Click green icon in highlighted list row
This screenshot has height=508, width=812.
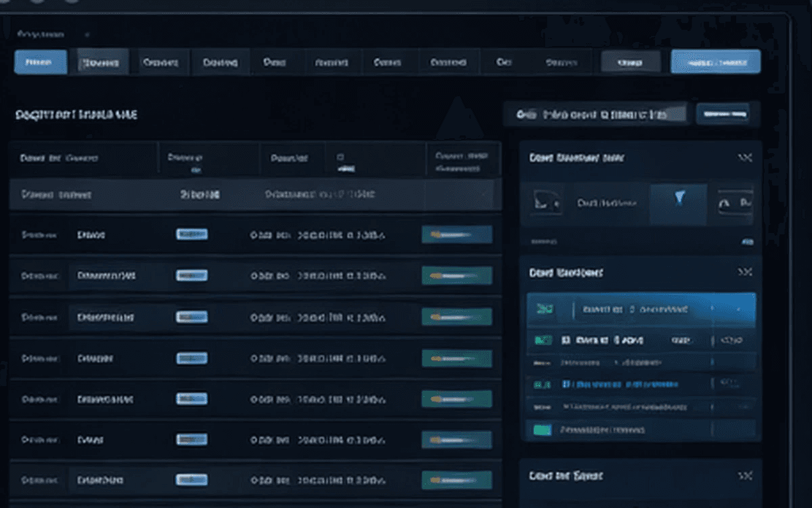[x=545, y=309]
